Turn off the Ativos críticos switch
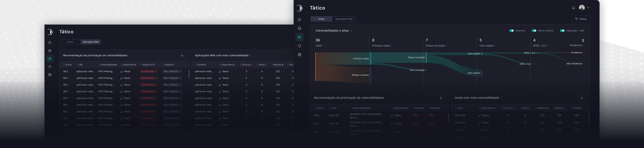Image resolution: width=644 pixels, height=148 pixels. tap(534, 31)
